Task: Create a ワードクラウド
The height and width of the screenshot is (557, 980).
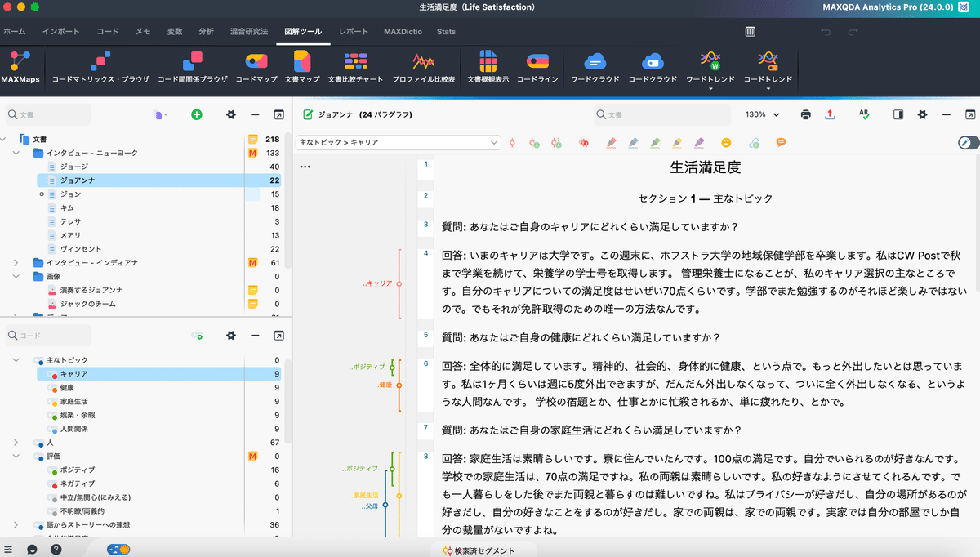Action: click(x=595, y=66)
